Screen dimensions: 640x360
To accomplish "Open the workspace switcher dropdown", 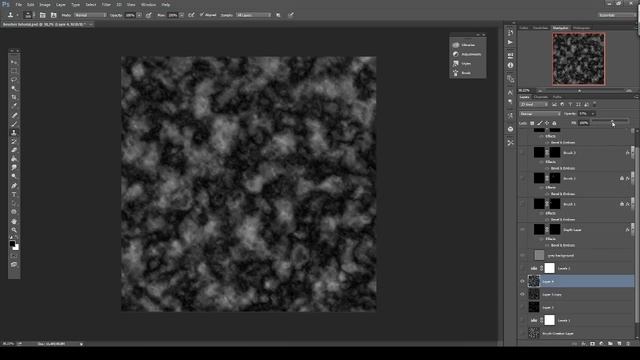I will click(x=616, y=15).
